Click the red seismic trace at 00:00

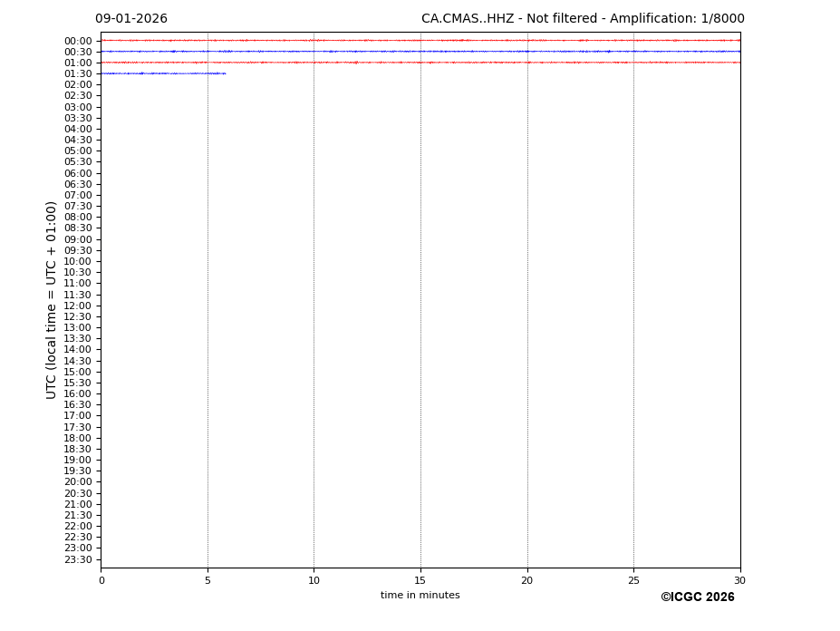click(x=420, y=40)
